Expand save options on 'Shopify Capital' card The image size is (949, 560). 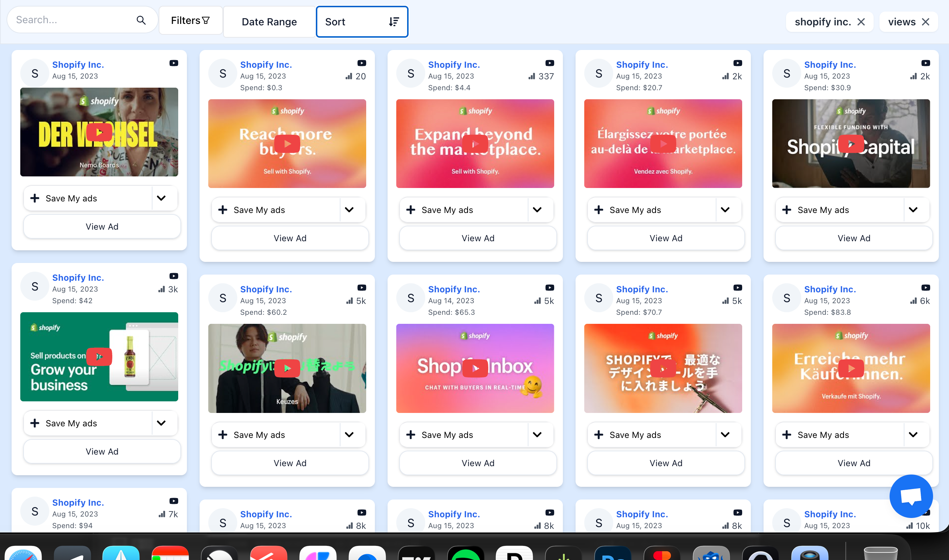click(913, 210)
